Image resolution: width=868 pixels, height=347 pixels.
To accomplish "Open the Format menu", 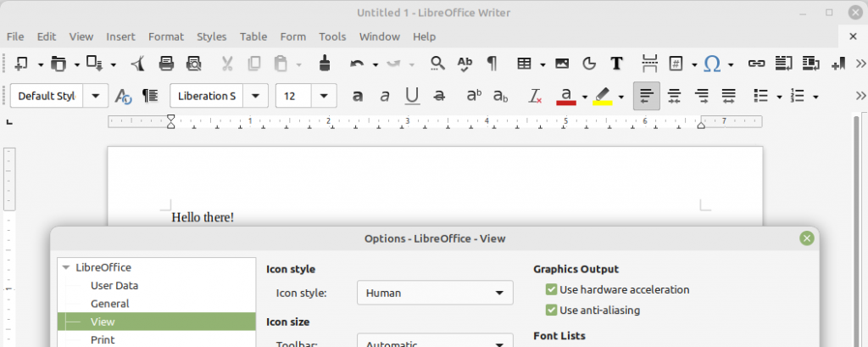I will (166, 36).
